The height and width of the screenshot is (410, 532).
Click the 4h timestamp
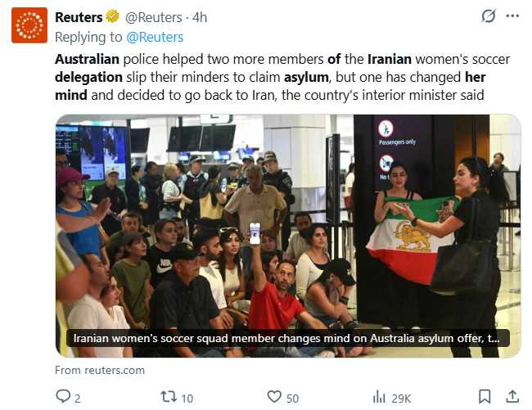(200, 17)
